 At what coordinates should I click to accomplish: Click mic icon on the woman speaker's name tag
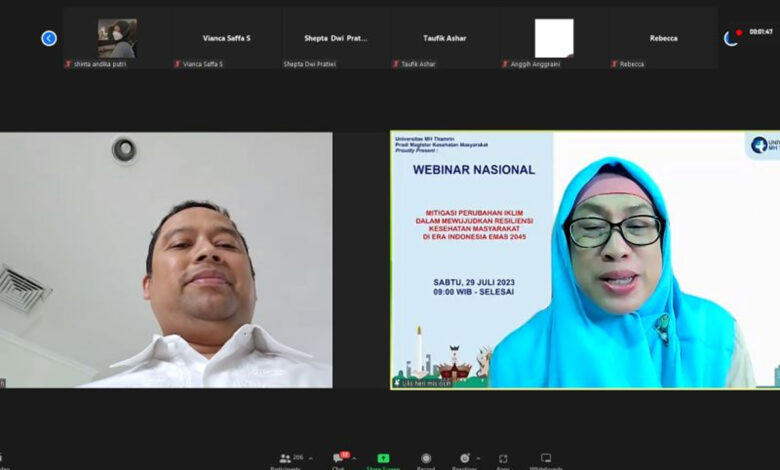(x=397, y=383)
